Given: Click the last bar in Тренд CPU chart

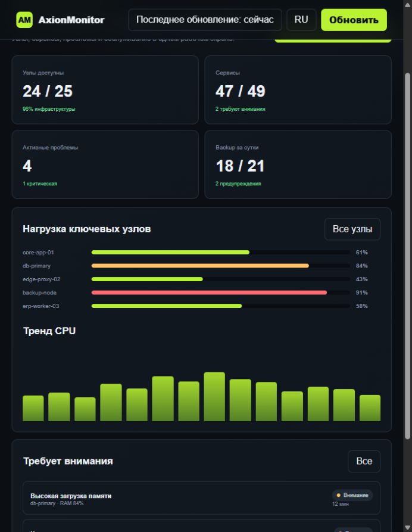Looking at the screenshot, I should [370, 408].
